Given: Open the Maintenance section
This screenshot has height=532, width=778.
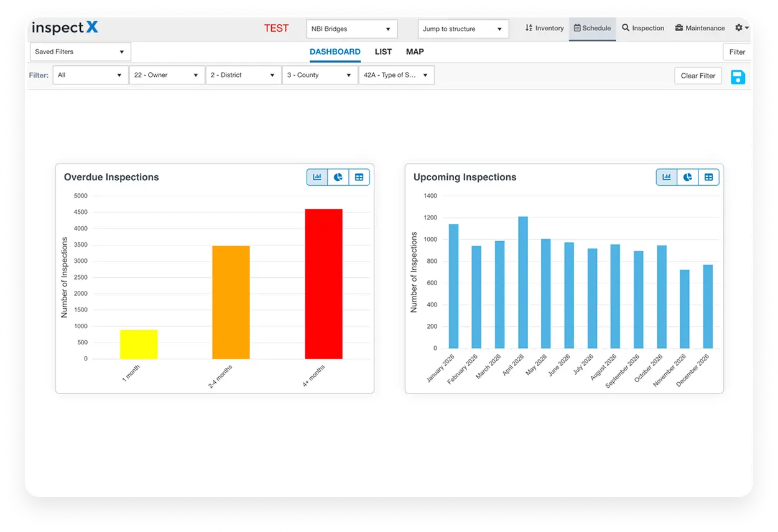Looking at the screenshot, I should (699, 28).
